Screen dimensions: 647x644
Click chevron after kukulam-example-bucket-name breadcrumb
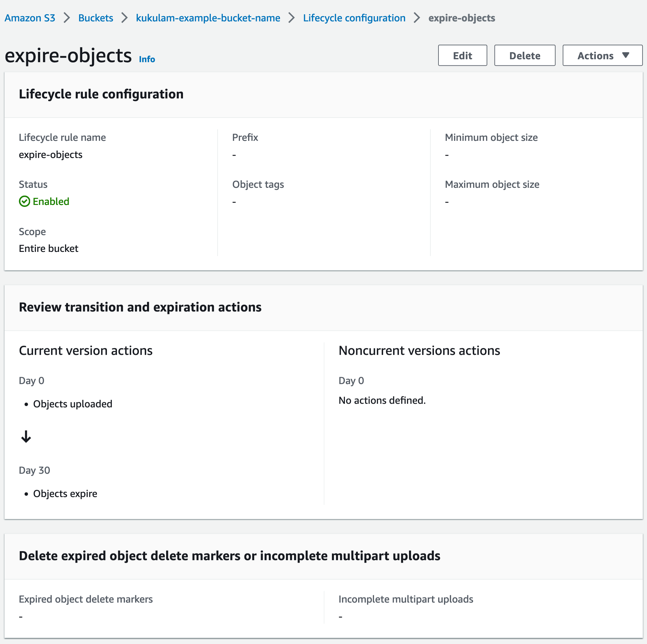click(292, 18)
